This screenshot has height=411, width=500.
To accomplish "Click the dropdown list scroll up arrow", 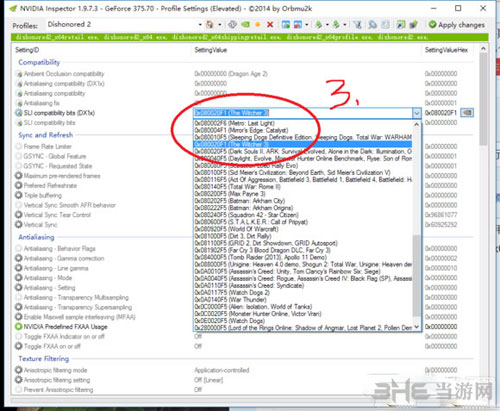I will point(417,124).
